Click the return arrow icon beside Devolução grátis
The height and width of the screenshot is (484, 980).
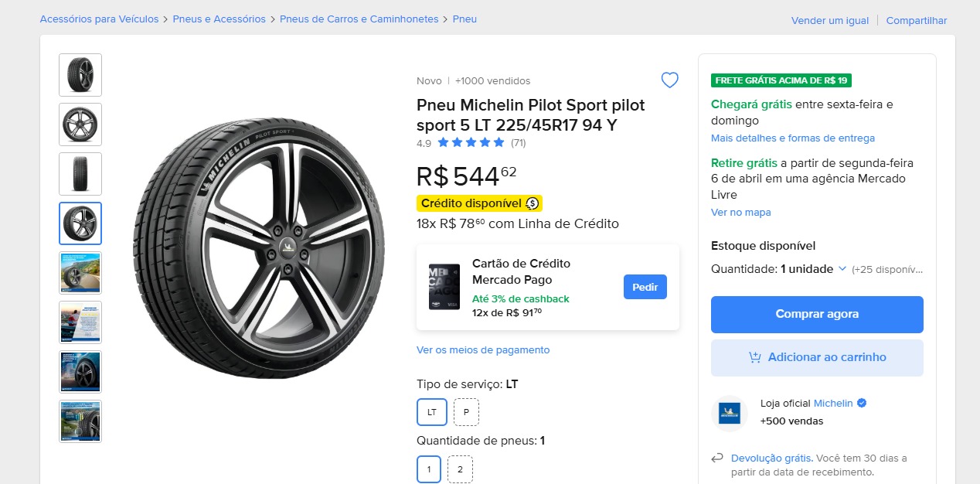(718, 458)
